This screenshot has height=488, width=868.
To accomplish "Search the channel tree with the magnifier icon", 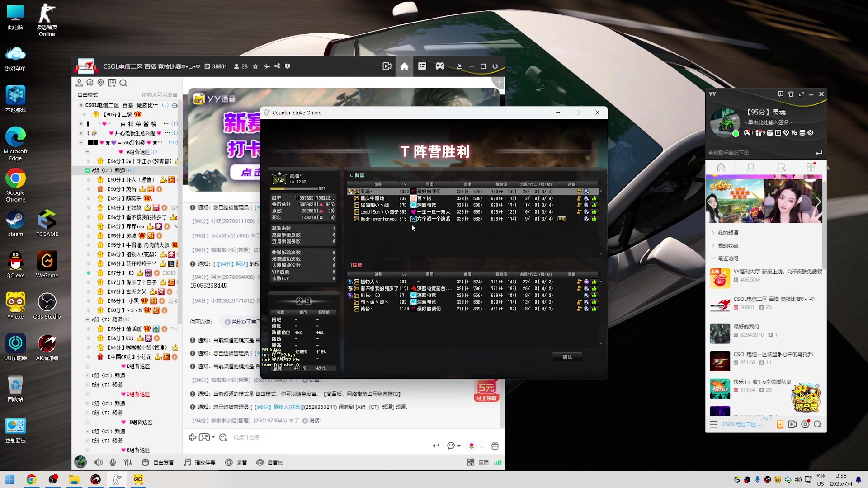I will 123,83.
